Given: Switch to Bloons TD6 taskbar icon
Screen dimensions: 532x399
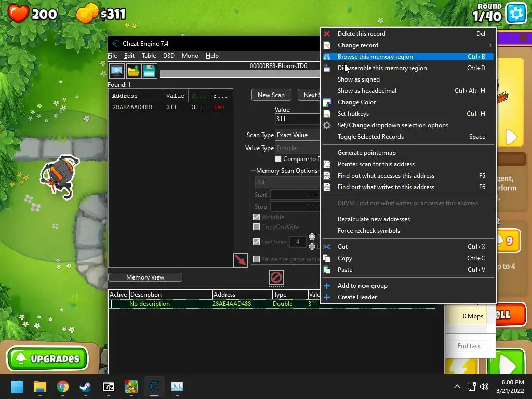Looking at the screenshot, I should [x=131, y=387].
